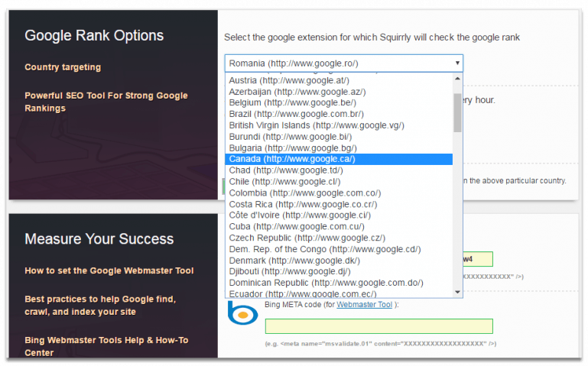Screen dimensions: 588x366
Task: Choose Chile (google.cl) entry
Action: click(x=339, y=182)
